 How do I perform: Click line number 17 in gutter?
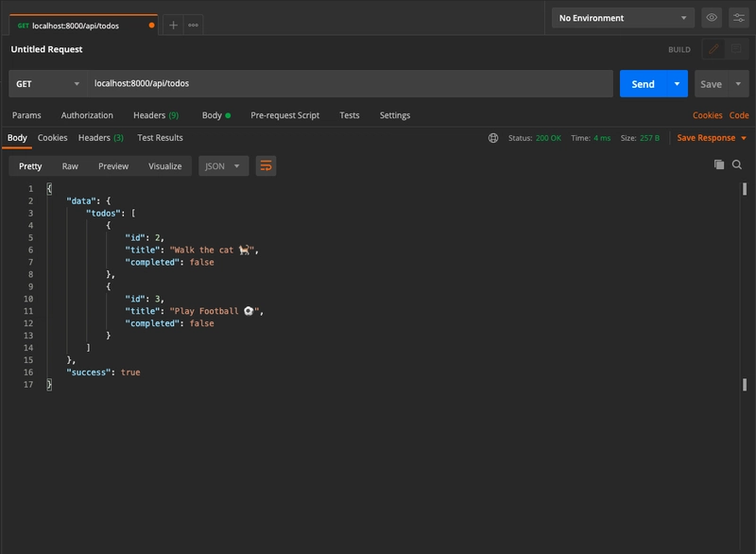28,385
